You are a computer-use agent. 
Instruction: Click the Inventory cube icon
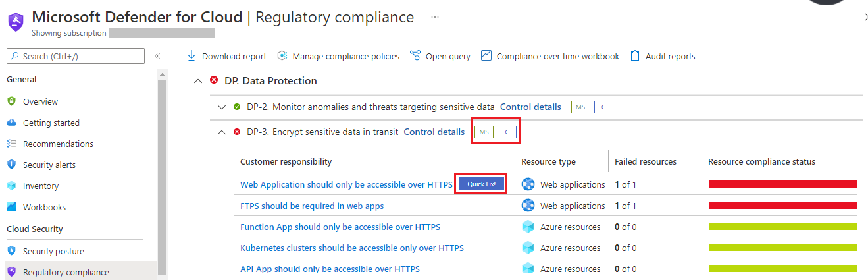tap(11, 186)
